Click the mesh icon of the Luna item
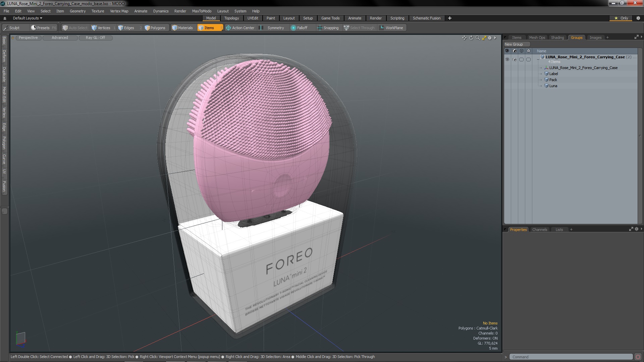The width and height of the screenshot is (644, 362). pyautogui.click(x=546, y=86)
